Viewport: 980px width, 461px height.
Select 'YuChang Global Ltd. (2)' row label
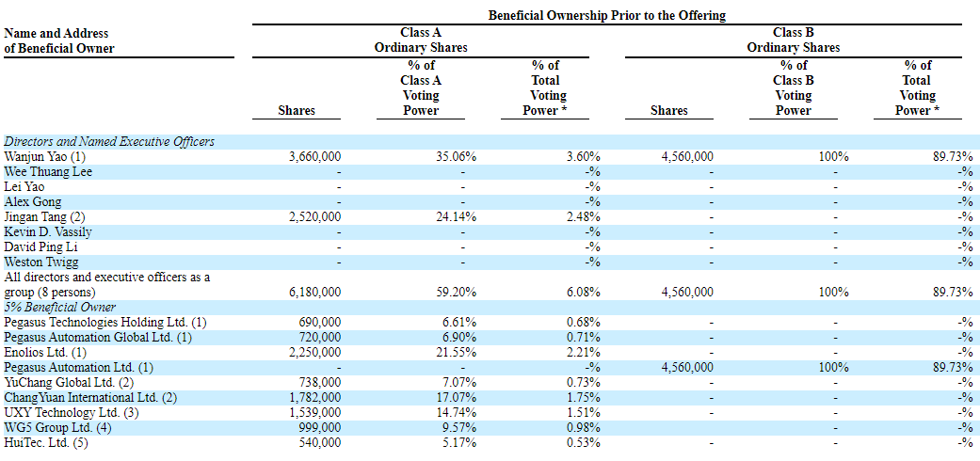[69, 382]
